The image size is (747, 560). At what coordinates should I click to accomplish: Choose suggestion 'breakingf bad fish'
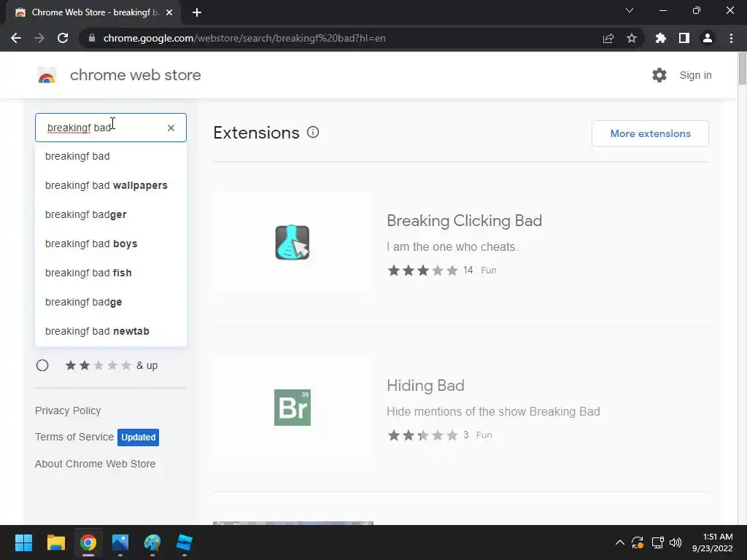[111, 273]
